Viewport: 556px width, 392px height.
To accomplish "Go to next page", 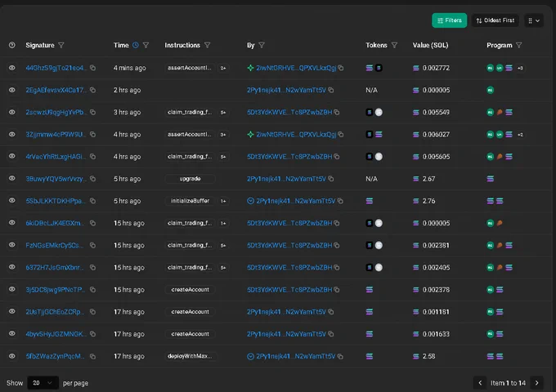I will 536,383.
